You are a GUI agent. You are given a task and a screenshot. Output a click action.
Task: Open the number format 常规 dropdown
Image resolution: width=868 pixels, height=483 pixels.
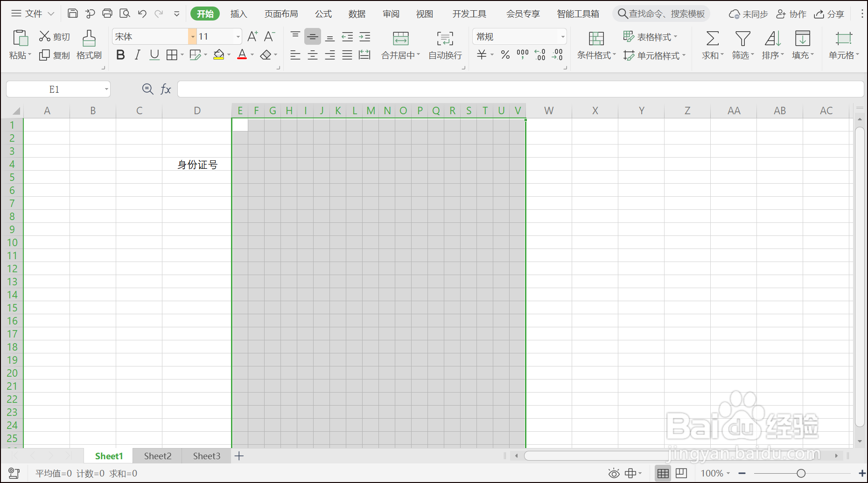pyautogui.click(x=563, y=36)
